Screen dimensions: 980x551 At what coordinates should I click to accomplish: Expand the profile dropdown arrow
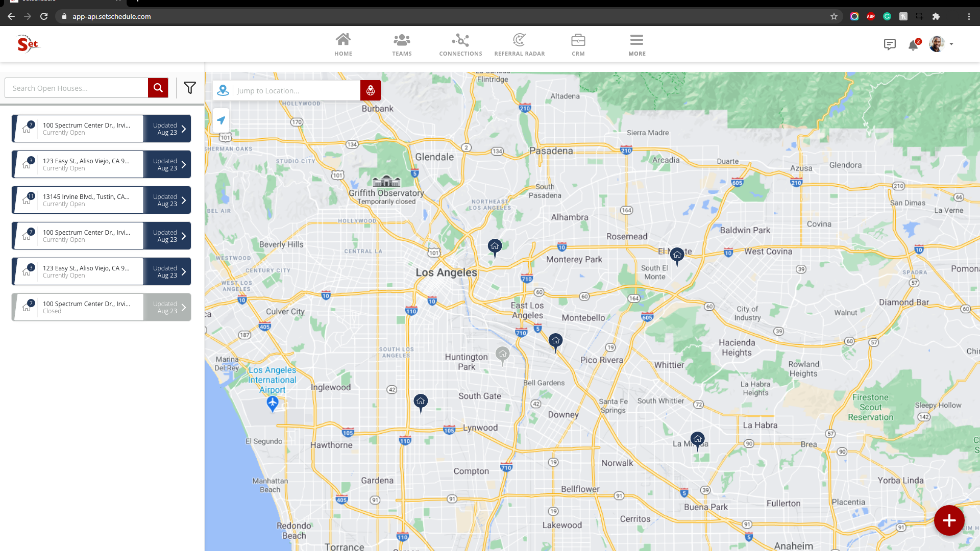pyautogui.click(x=951, y=44)
